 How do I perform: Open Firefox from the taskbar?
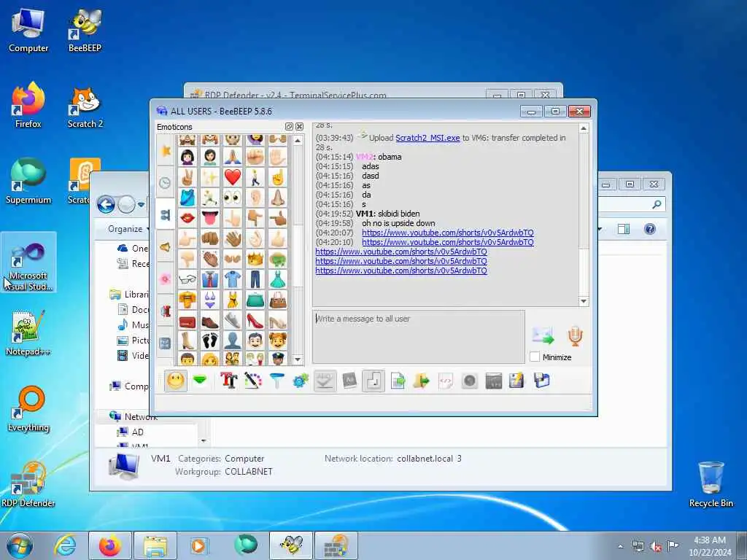coord(110,545)
